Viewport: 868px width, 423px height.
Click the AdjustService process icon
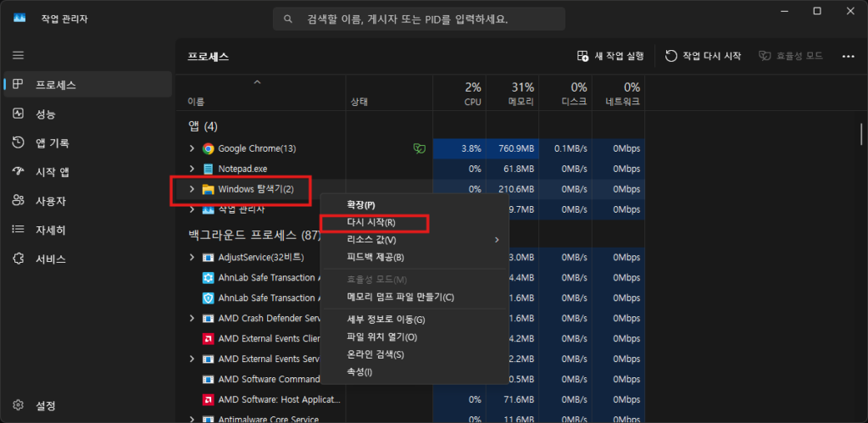(209, 258)
